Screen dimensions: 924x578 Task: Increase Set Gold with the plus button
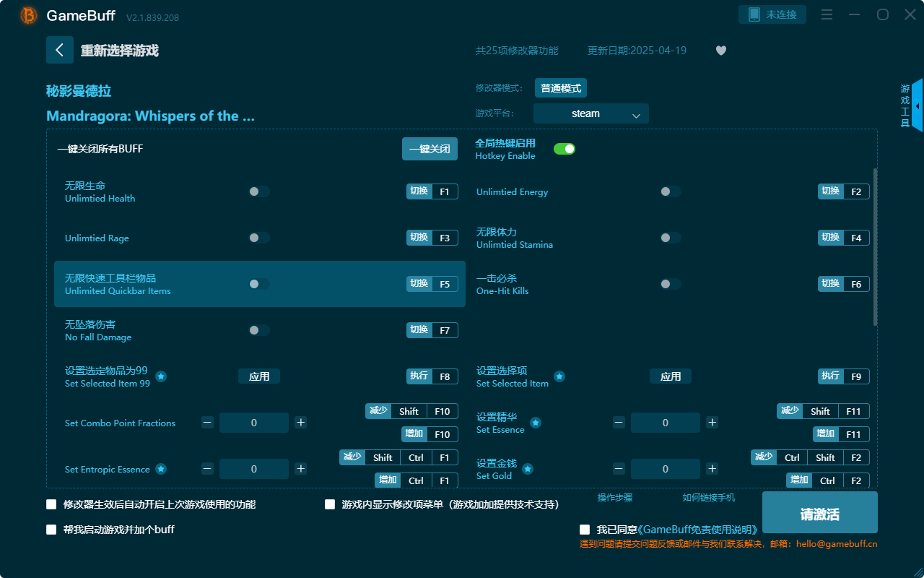tap(712, 469)
